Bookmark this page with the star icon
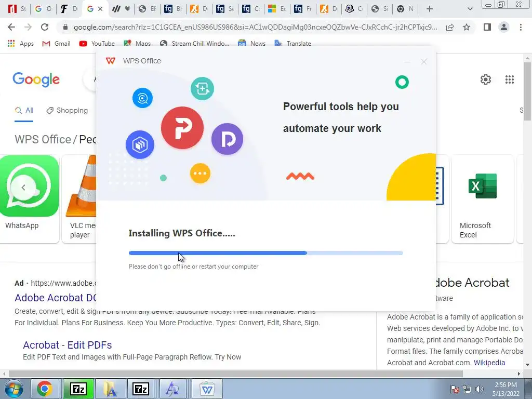Viewport: 532px width, 399px height. tap(467, 27)
